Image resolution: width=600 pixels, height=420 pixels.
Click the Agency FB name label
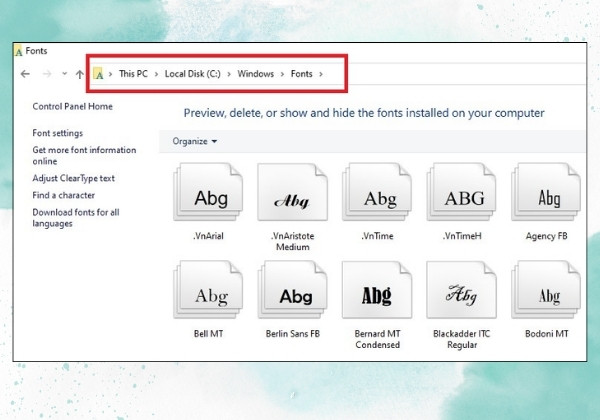546,236
